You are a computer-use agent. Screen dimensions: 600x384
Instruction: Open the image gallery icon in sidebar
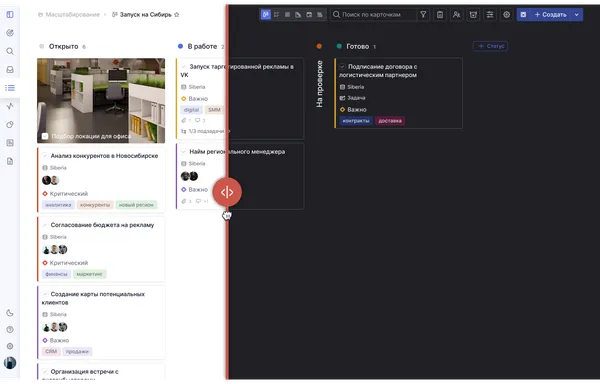point(10,143)
